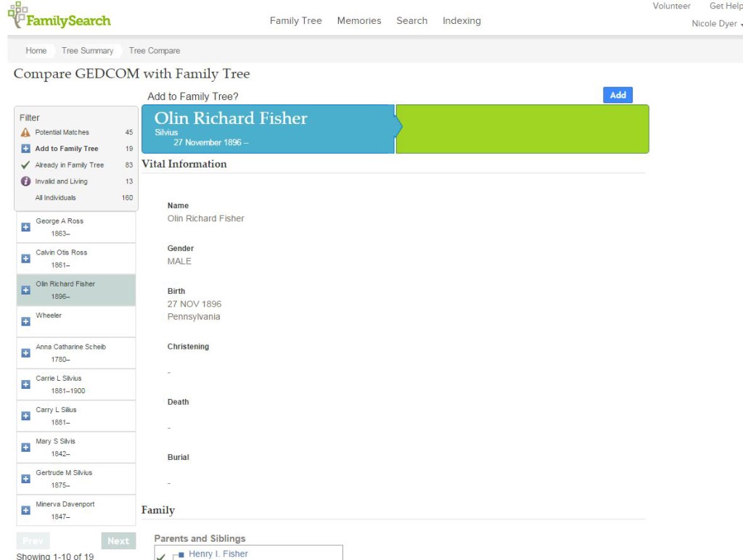Go to the Next page of results
743x560 pixels.
tap(118, 541)
